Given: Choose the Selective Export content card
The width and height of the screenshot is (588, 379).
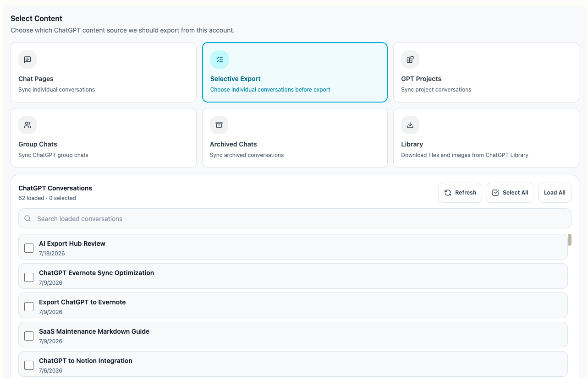Looking at the screenshot, I should pos(295,72).
